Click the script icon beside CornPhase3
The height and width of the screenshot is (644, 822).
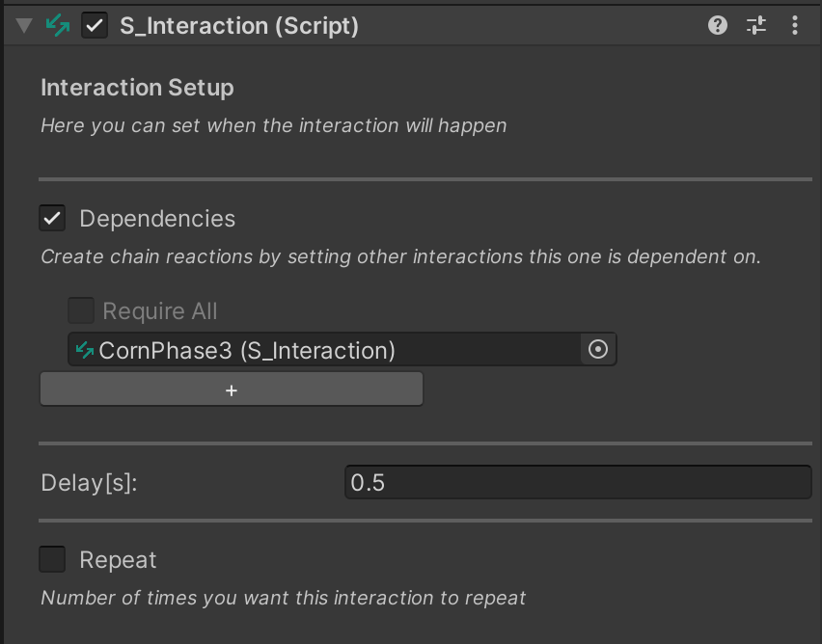(x=85, y=350)
